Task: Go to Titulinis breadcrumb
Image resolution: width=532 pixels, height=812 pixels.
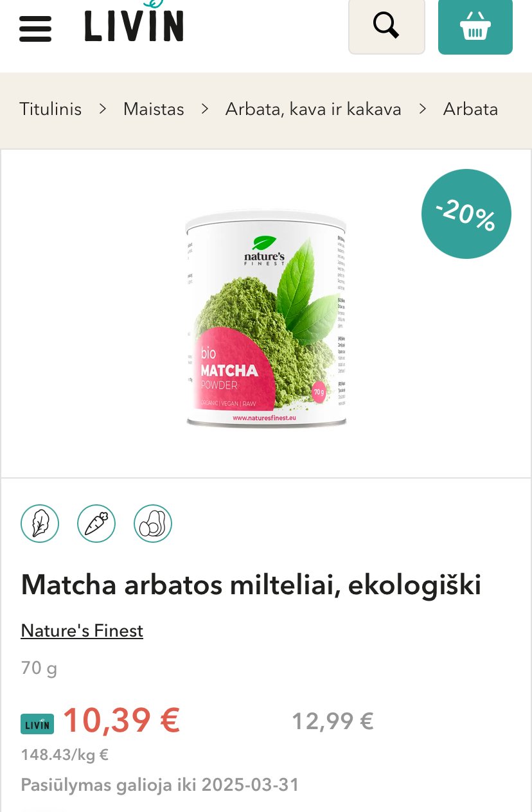Action: pos(51,109)
